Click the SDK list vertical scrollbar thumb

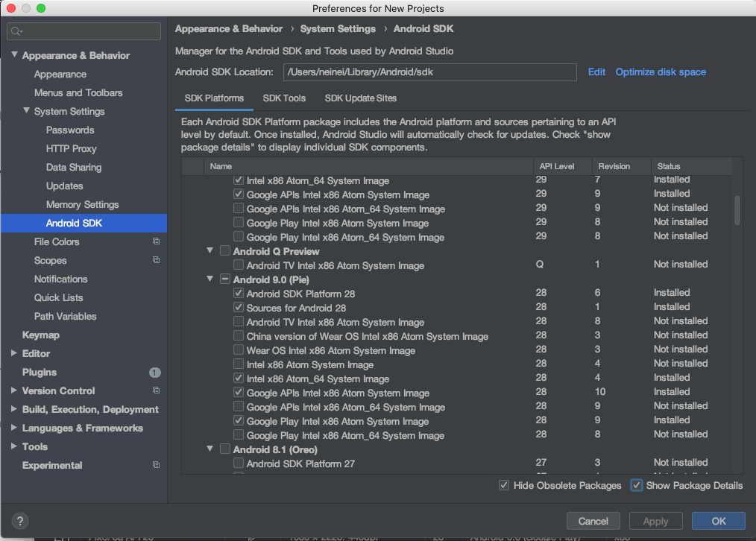[737, 210]
